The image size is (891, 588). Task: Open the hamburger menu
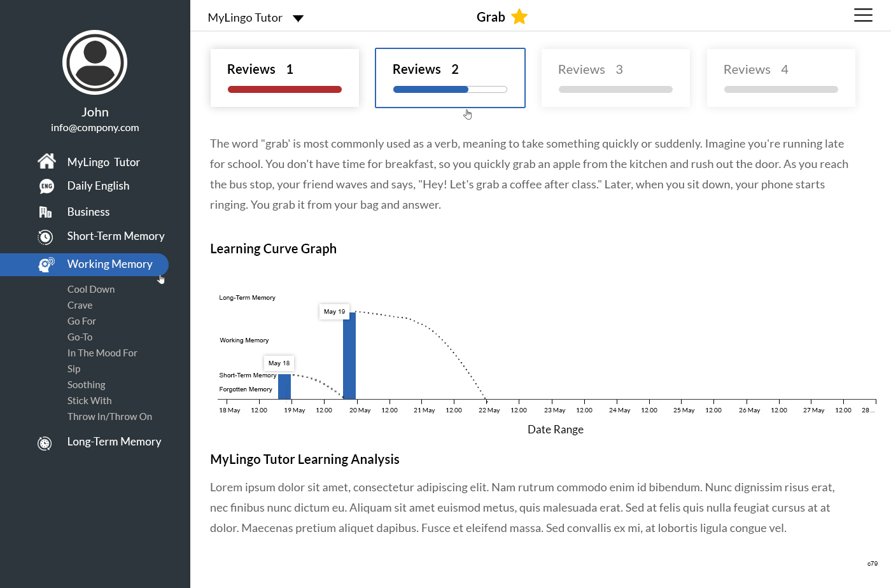click(x=863, y=15)
